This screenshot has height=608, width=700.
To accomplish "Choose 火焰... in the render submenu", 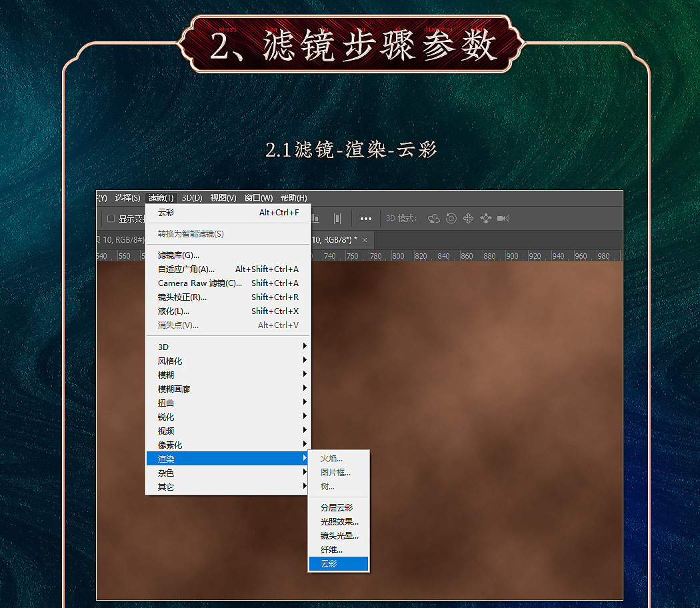I will tap(339, 459).
